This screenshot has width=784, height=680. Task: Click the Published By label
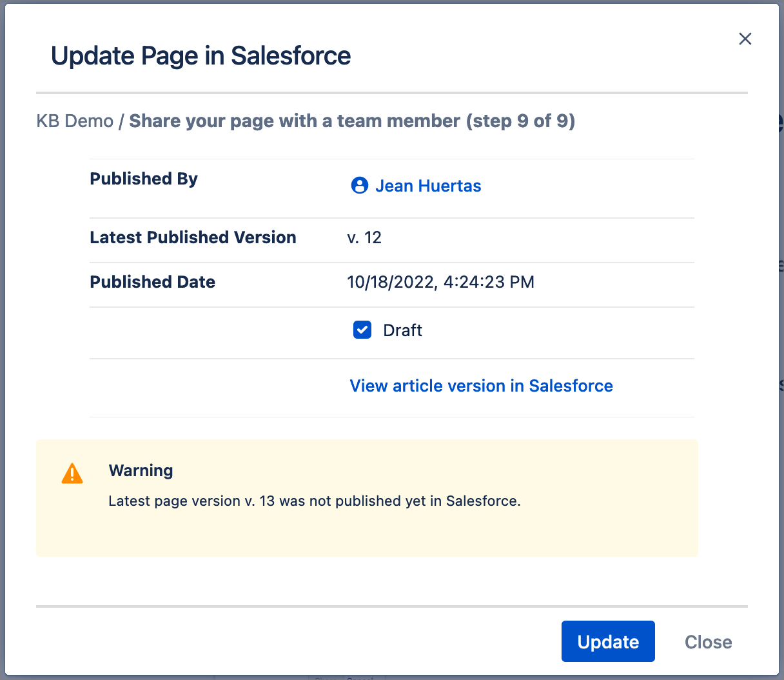tap(144, 179)
